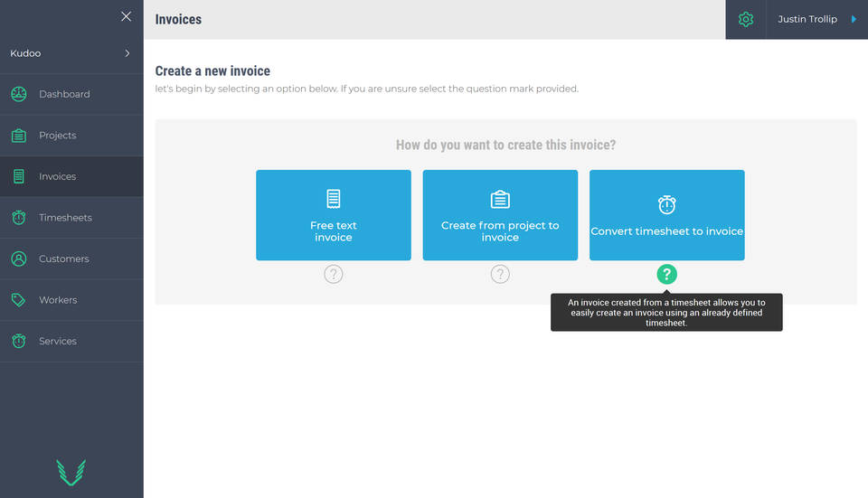Click the Dashboard gauge icon in sidebar
The height and width of the screenshot is (498, 868).
pos(19,94)
